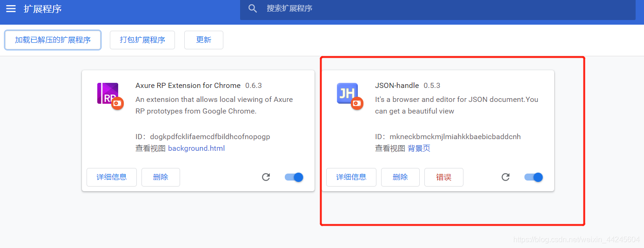Disable the Axure RP Extension toggle
Screen dimensions: 644x248
pos(294,177)
